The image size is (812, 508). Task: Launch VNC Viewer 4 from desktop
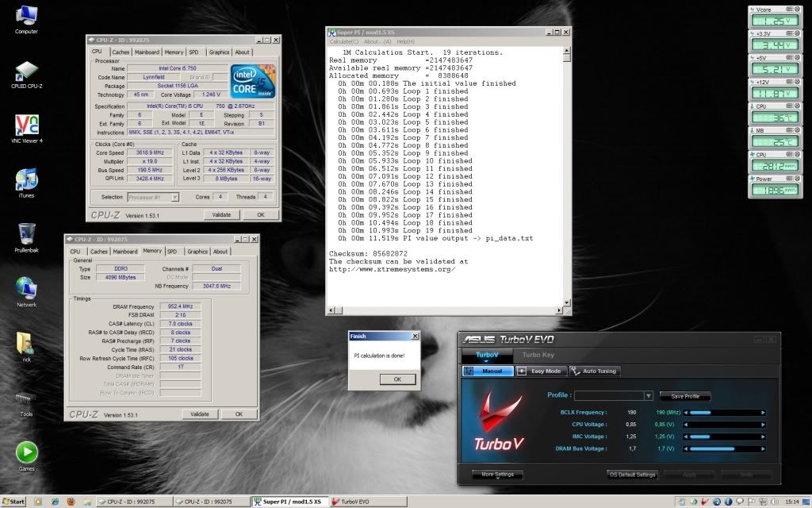coord(26,125)
